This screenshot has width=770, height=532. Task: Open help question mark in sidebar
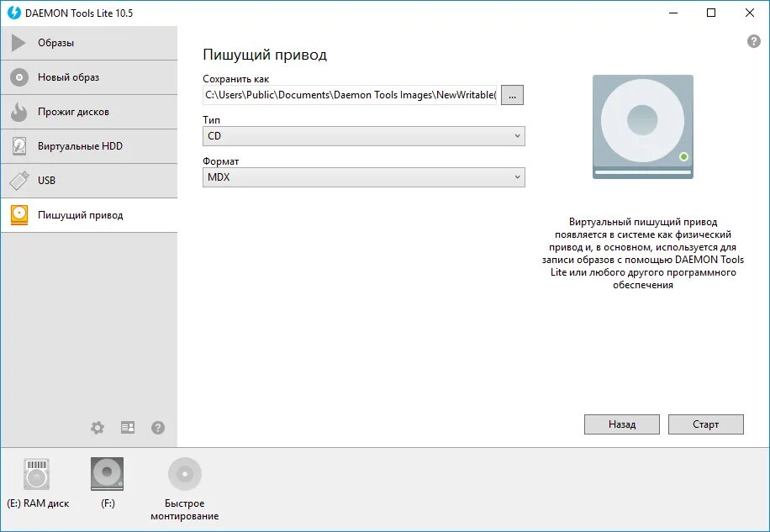[x=158, y=428]
